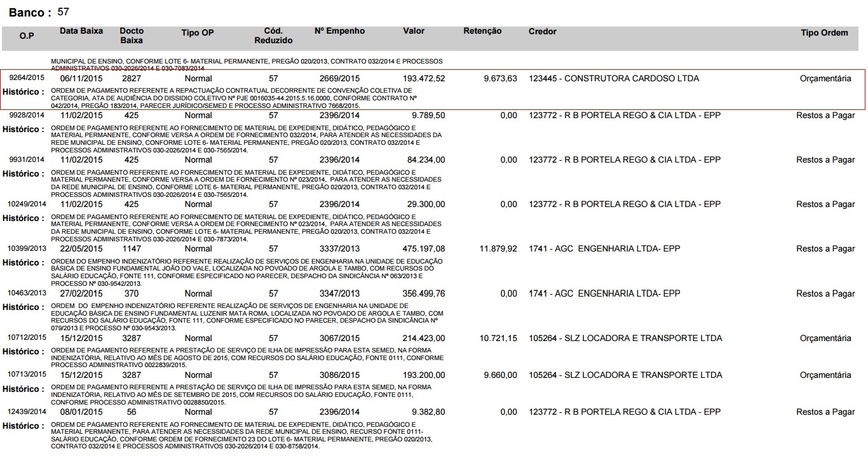Click payment order number 10713/2015
This screenshot has width=868, height=456.
[26, 375]
